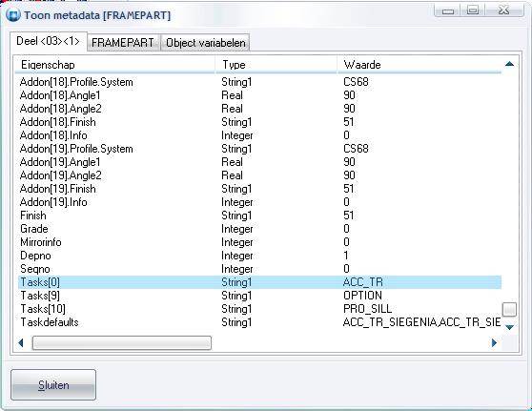Click the vertical scrollbar thumb
Viewport: 532px width, 411px height.
pyautogui.click(x=509, y=309)
